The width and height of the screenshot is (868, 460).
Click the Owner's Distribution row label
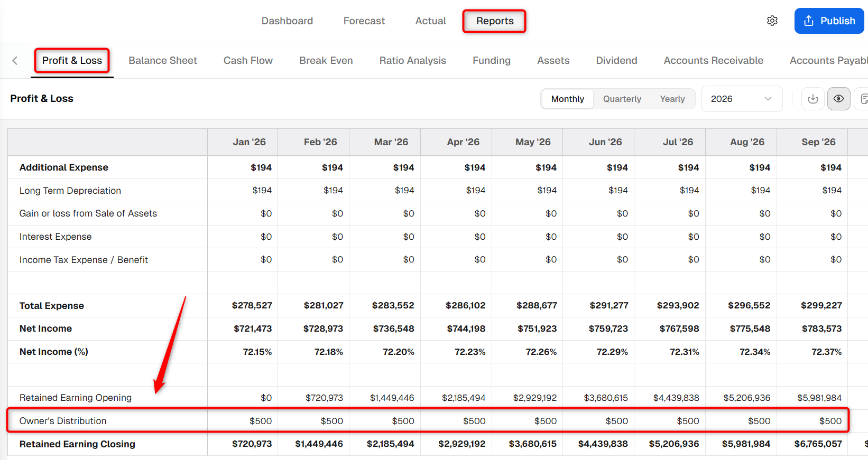pyautogui.click(x=63, y=421)
